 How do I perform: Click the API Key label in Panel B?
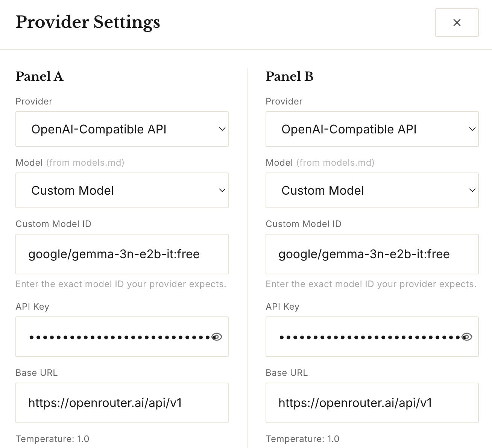282,307
